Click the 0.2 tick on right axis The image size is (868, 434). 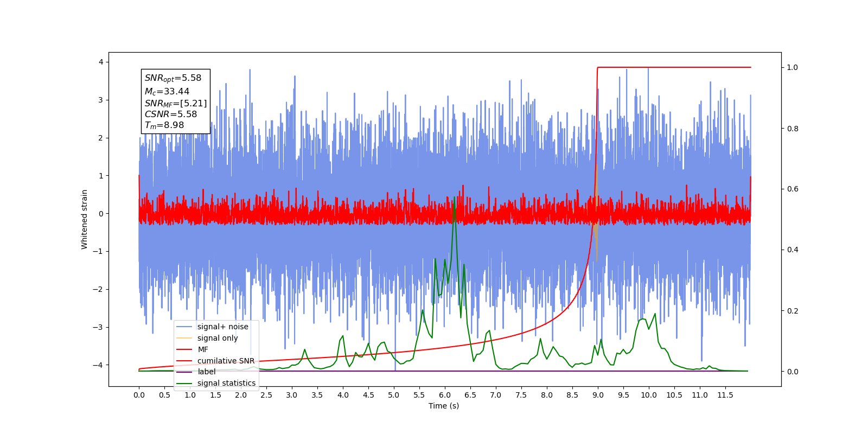(793, 311)
